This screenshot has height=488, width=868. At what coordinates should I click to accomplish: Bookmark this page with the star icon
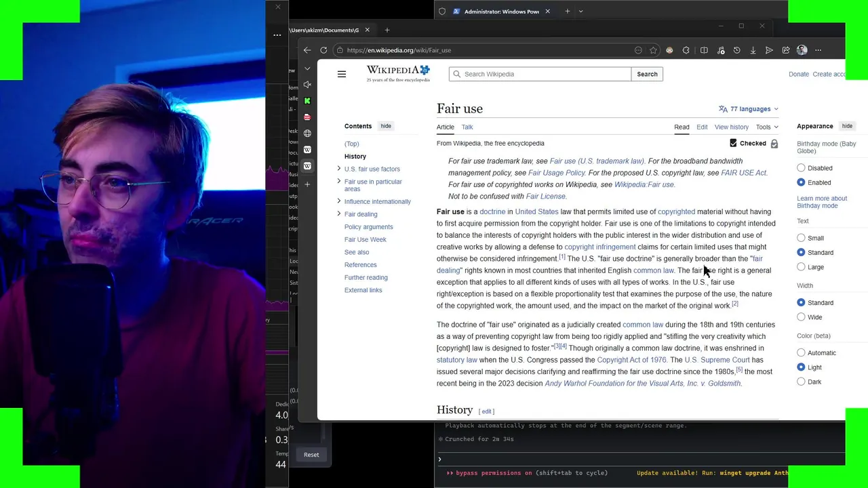point(653,50)
